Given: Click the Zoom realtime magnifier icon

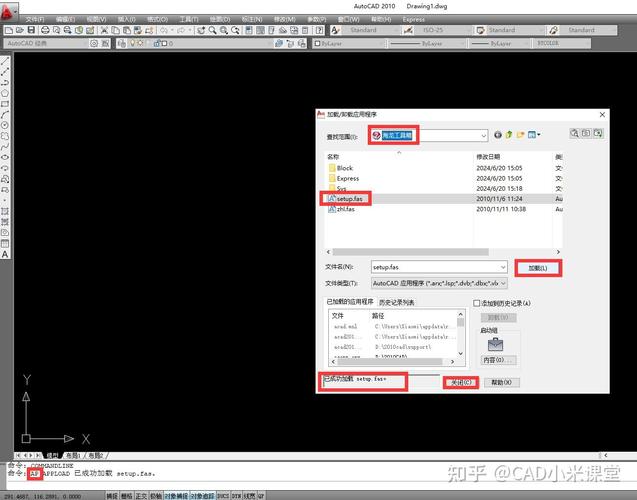Looking at the screenshot, I should [x=212, y=30].
